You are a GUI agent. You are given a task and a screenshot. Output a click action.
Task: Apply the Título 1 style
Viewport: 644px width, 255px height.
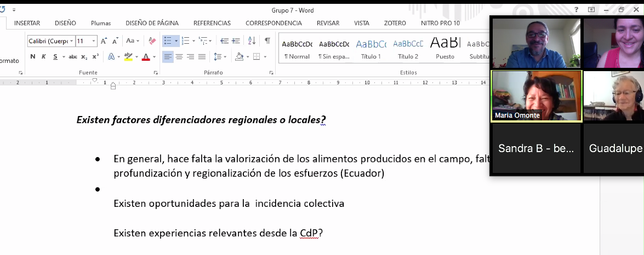[371, 48]
